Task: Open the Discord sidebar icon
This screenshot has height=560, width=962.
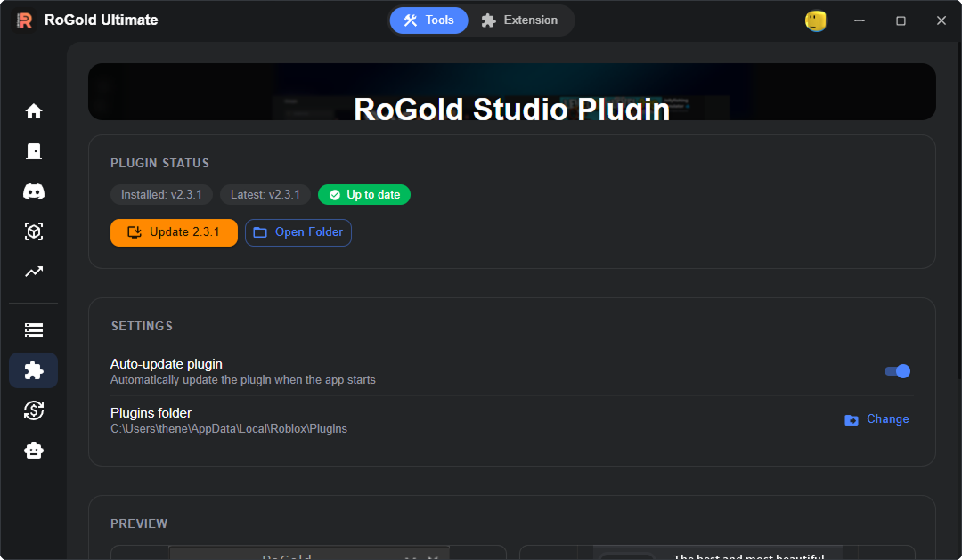Action: click(34, 191)
